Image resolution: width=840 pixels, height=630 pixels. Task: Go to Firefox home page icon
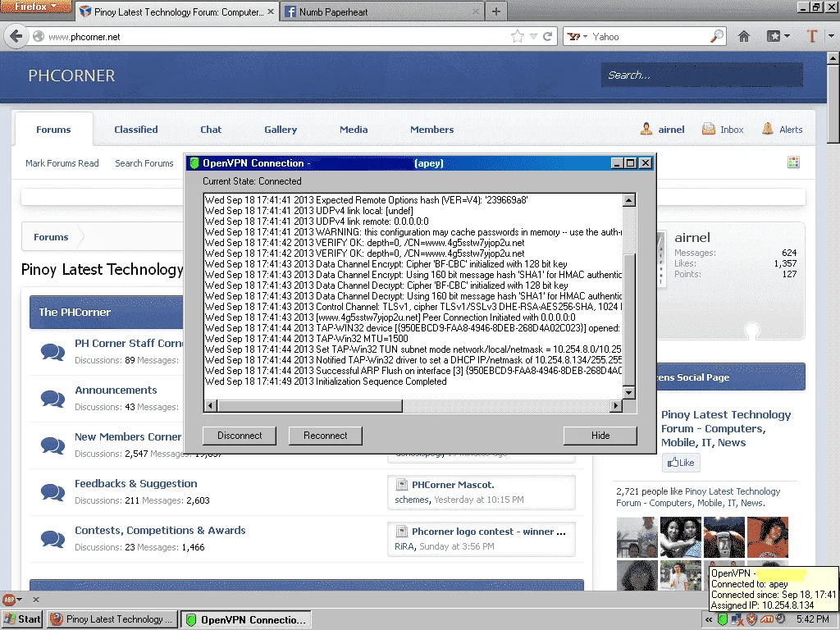click(x=743, y=36)
